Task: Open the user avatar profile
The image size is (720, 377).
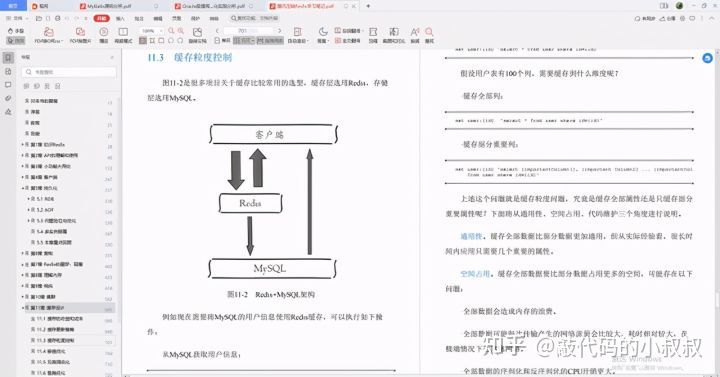Action: [x=680, y=6]
